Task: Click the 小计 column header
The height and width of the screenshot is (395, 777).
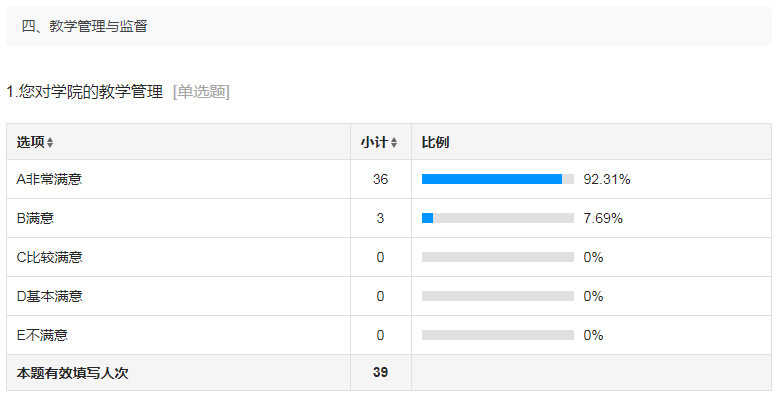Action: [374, 142]
